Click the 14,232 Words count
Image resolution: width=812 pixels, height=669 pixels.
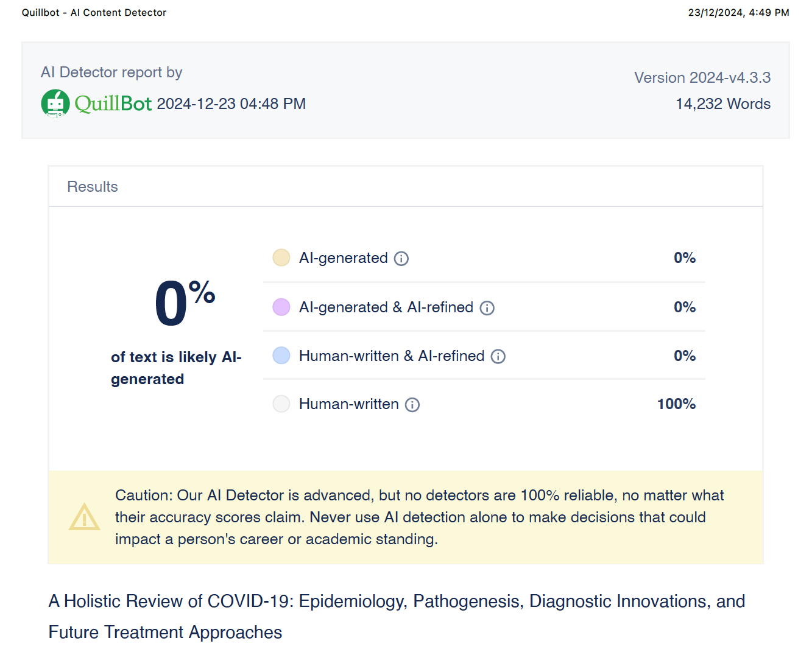(723, 104)
